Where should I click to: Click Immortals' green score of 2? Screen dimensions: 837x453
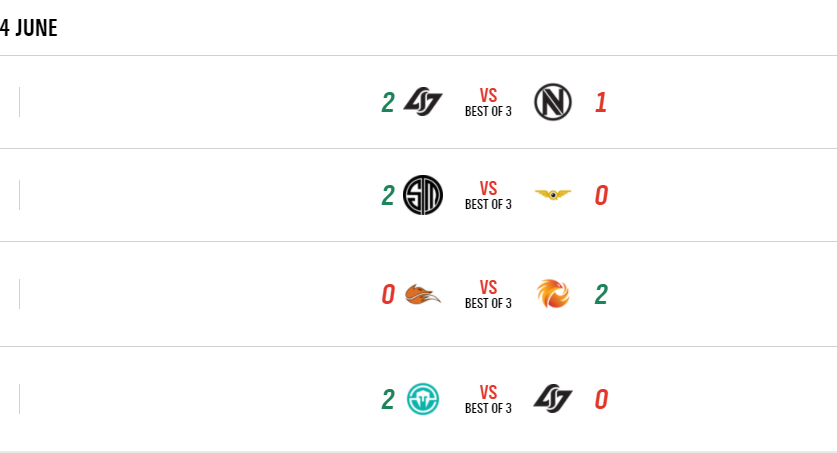click(388, 400)
